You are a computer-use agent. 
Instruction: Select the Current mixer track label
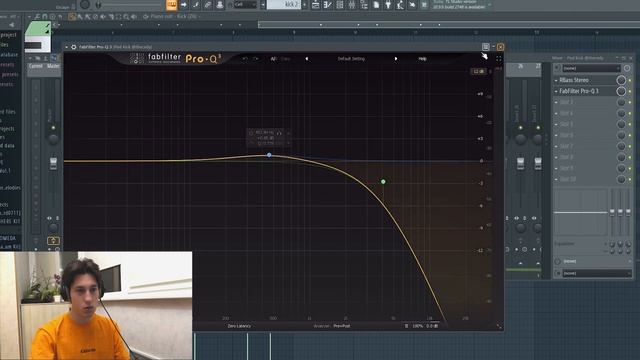36,66
